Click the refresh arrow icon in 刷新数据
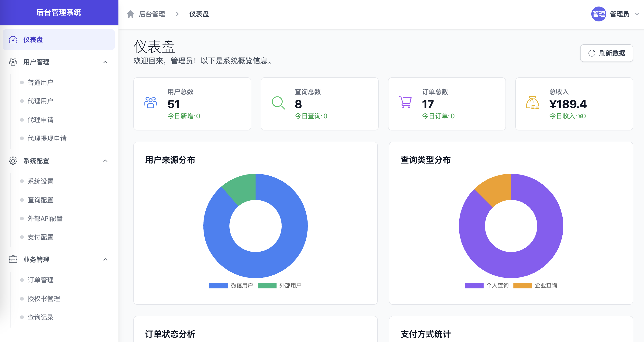Screen dimensions: 644x342 592,53
